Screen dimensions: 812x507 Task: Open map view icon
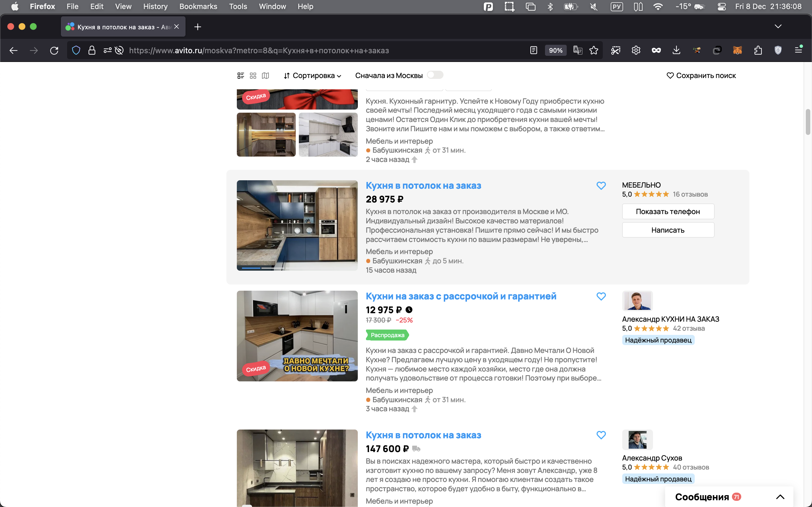tap(265, 75)
